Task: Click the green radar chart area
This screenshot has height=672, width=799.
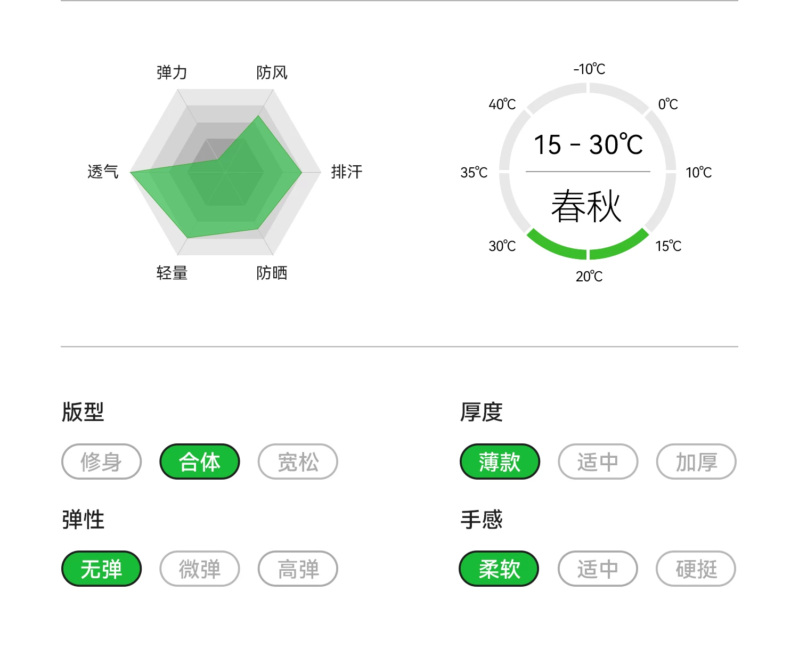Action: click(x=234, y=192)
